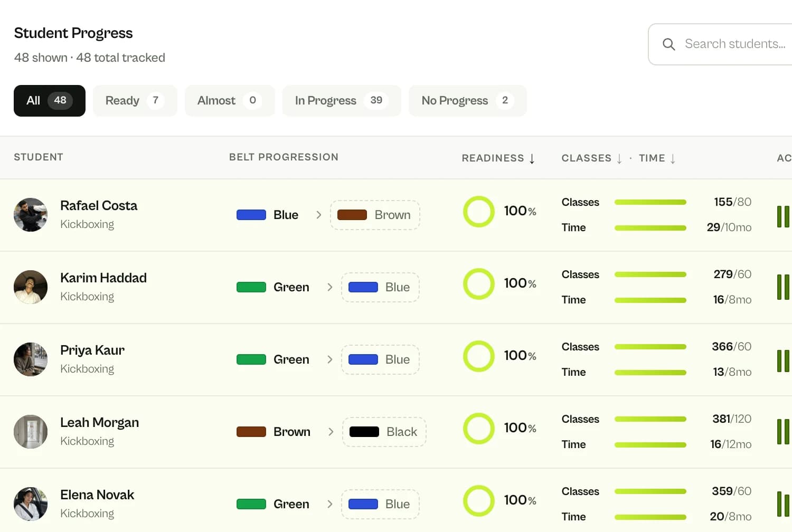
Task: Open the Karim Haddad student name
Action: 103,278
